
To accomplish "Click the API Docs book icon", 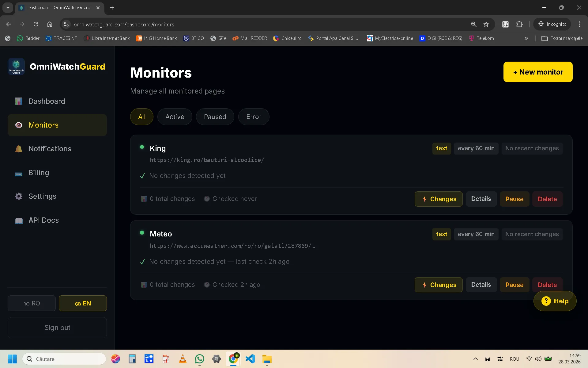I will (19, 220).
